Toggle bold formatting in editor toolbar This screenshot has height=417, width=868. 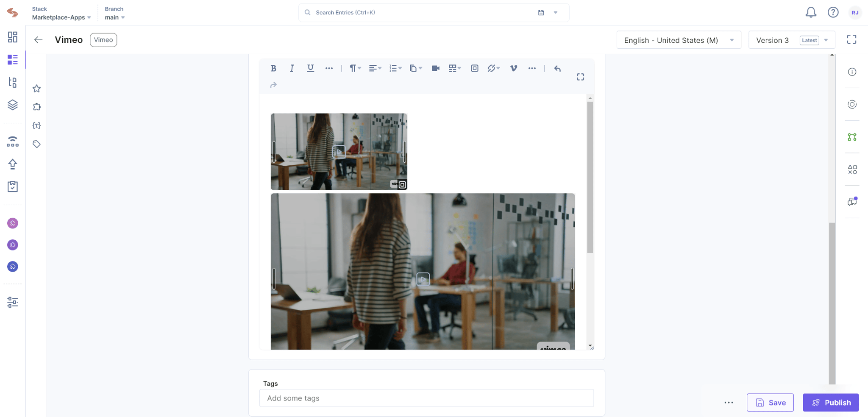[x=273, y=68]
